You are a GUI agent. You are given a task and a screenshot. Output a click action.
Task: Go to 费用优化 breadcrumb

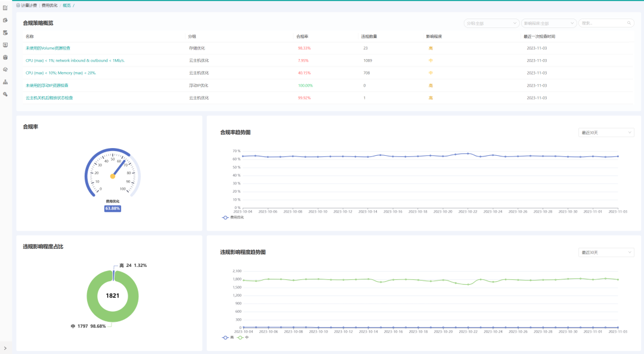click(x=49, y=5)
